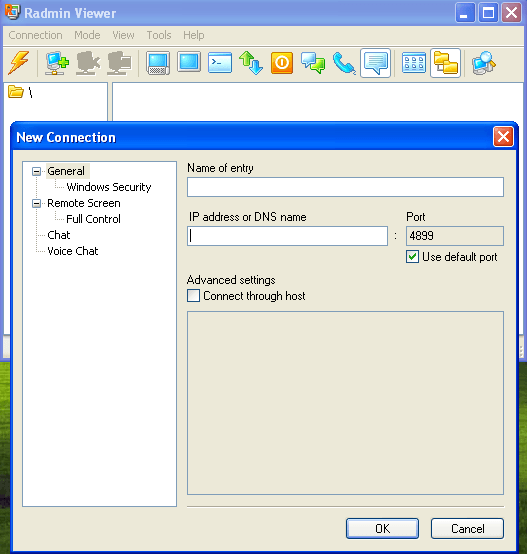Uncheck Use default port checkbox
Screen dimensions: 527x554
(x=412, y=257)
